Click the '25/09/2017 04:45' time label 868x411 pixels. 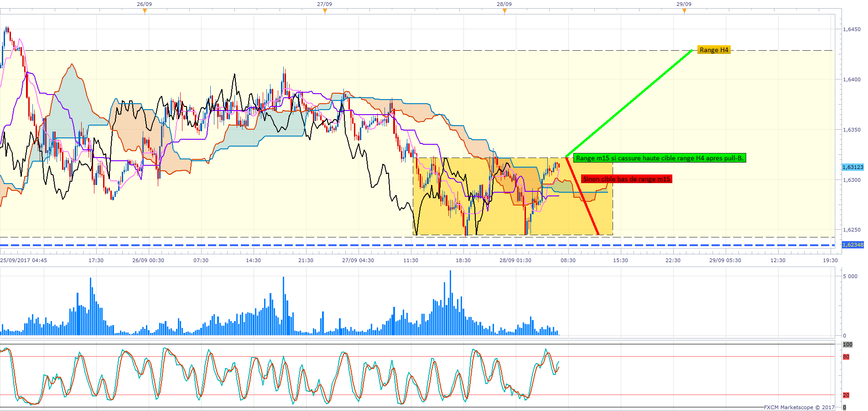click(x=24, y=260)
